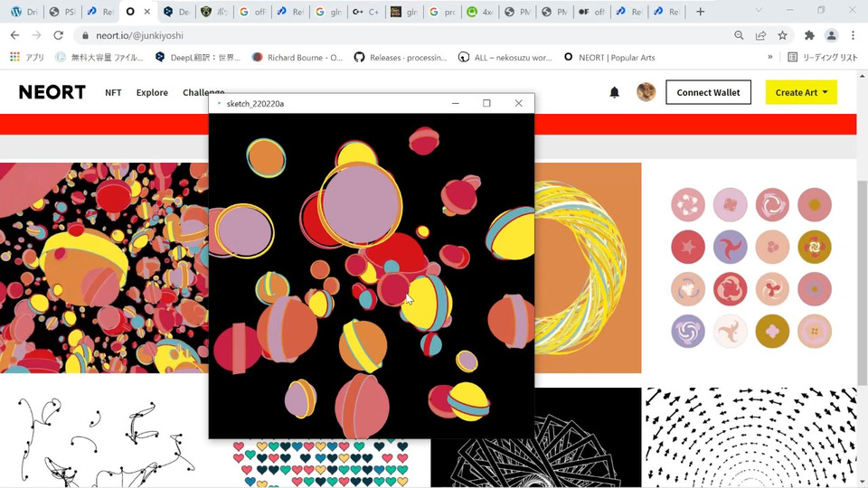Go forward one page in browser

[36, 35]
